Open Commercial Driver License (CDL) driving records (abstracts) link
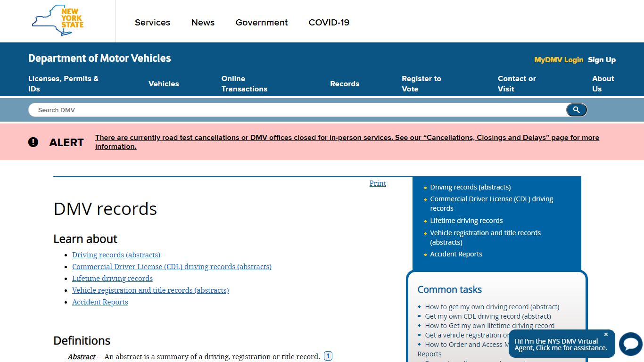 tap(172, 267)
